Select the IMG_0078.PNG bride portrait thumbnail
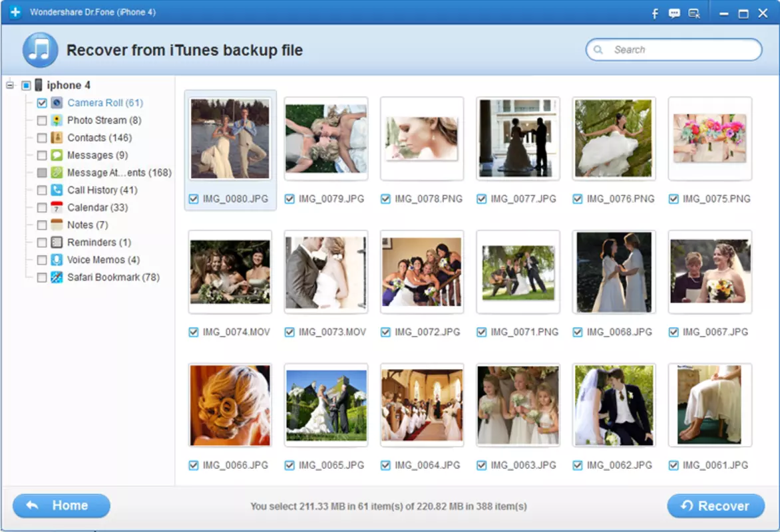This screenshot has height=532, width=780. (x=422, y=139)
